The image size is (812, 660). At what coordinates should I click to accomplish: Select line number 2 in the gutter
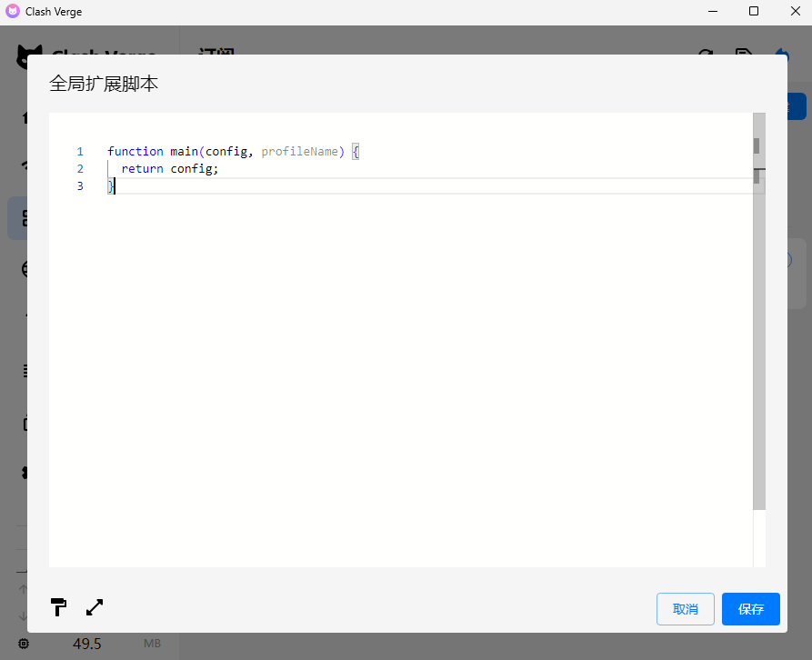click(80, 169)
